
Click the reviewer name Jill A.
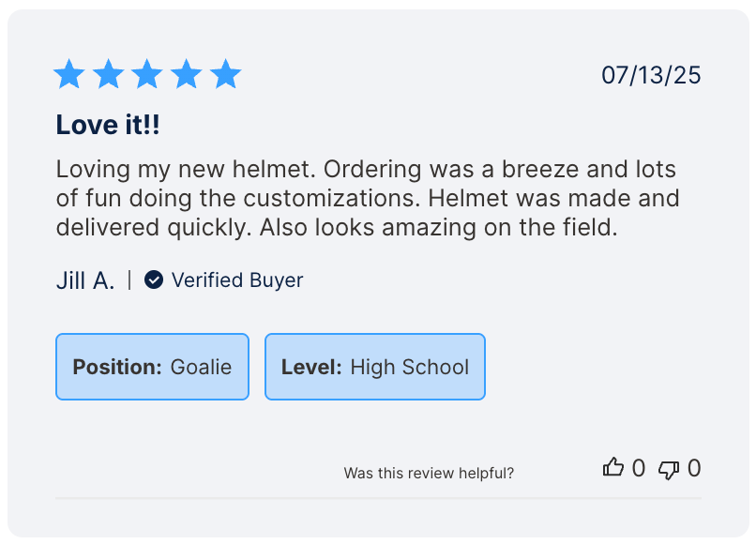[x=85, y=280]
